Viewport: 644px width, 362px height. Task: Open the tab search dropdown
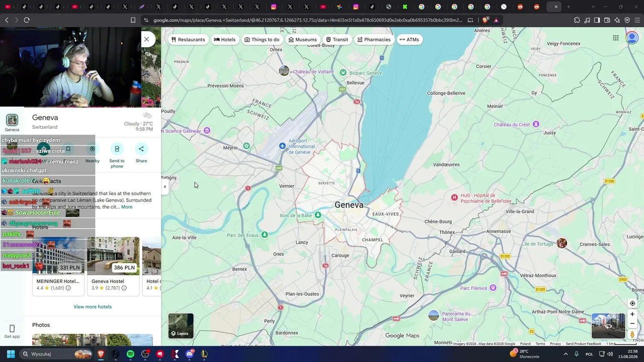coord(593,7)
